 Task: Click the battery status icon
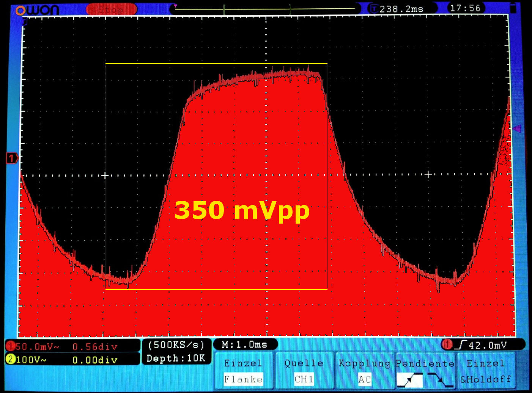tap(513, 8)
